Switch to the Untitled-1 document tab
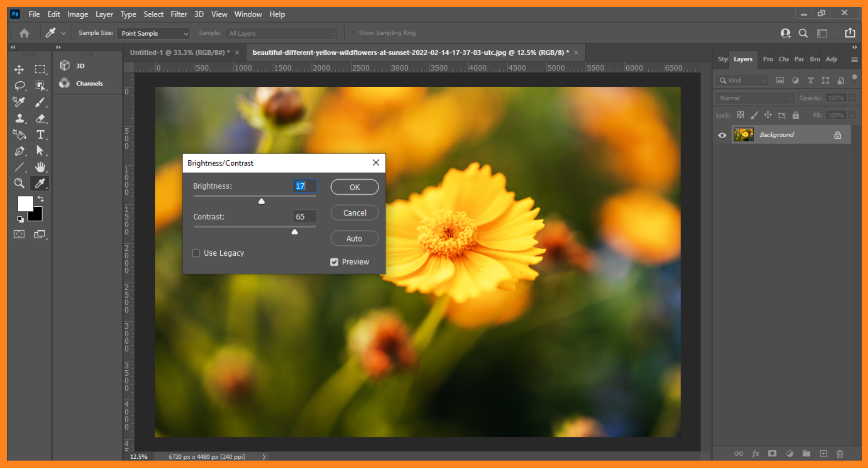The height and width of the screenshot is (468, 868). (x=178, y=52)
